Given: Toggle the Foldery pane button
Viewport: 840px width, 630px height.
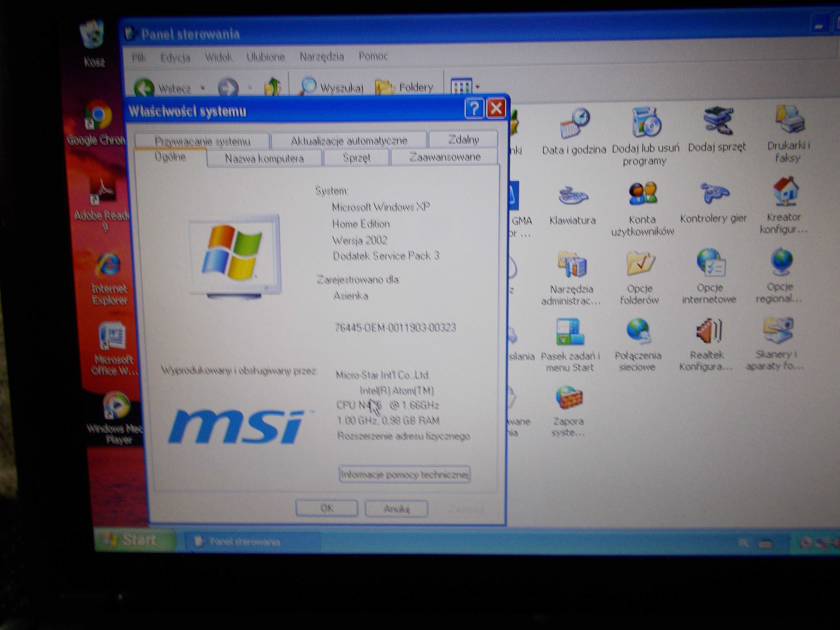Looking at the screenshot, I should coord(405,87).
